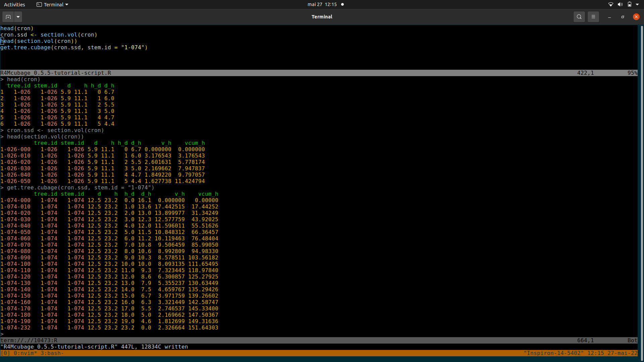Click the volume speaker icon

pos(620,4)
